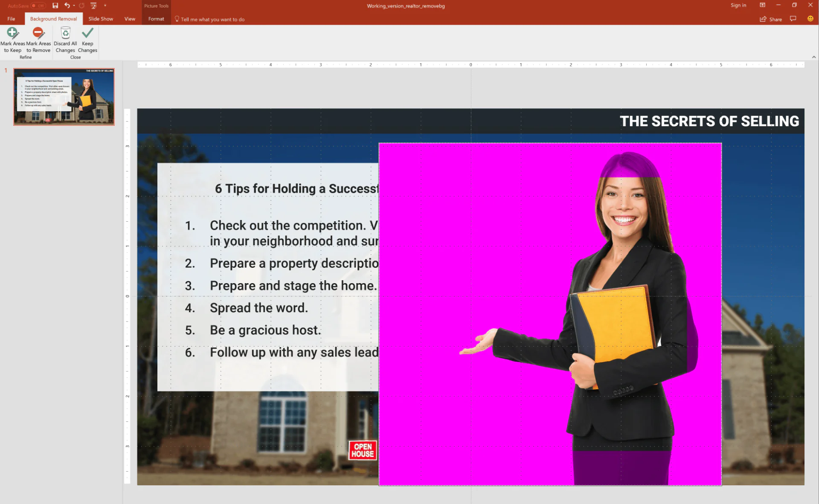The height and width of the screenshot is (504, 819).
Task: Open the File tab
Action: [x=11, y=19]
